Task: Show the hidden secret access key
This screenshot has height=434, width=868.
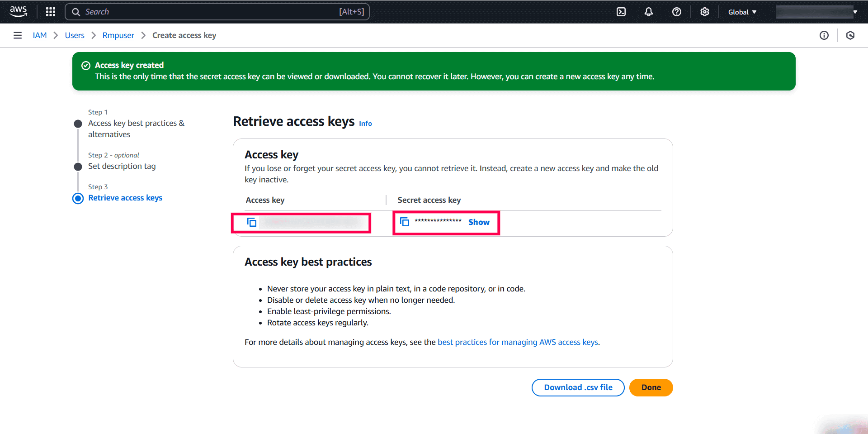Action: coord(479,222)
